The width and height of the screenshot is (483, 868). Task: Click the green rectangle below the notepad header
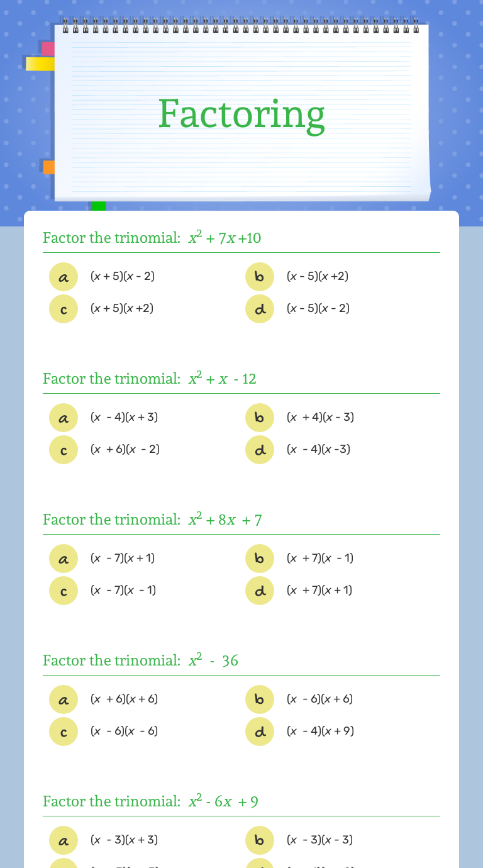click(98, 205)
